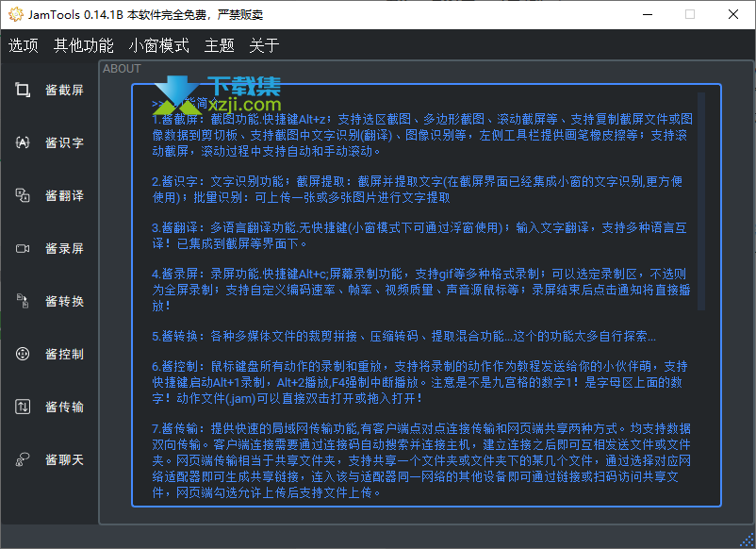756x549 pixels.
Task: Click the paragraph starting with 1.酱截屏
Action: pos(422,135)
